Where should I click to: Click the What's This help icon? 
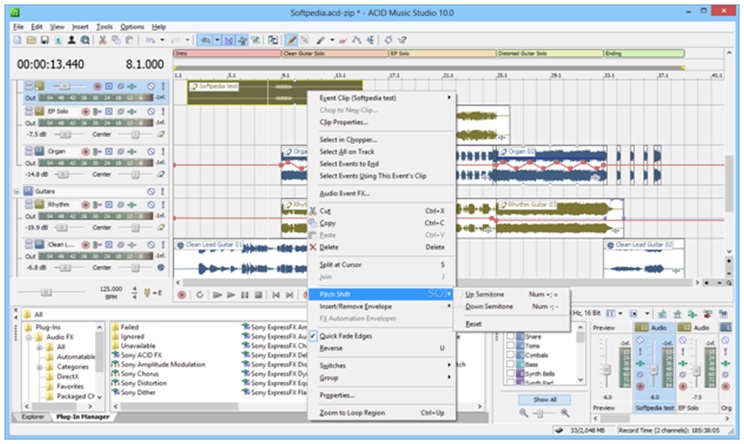402,40
